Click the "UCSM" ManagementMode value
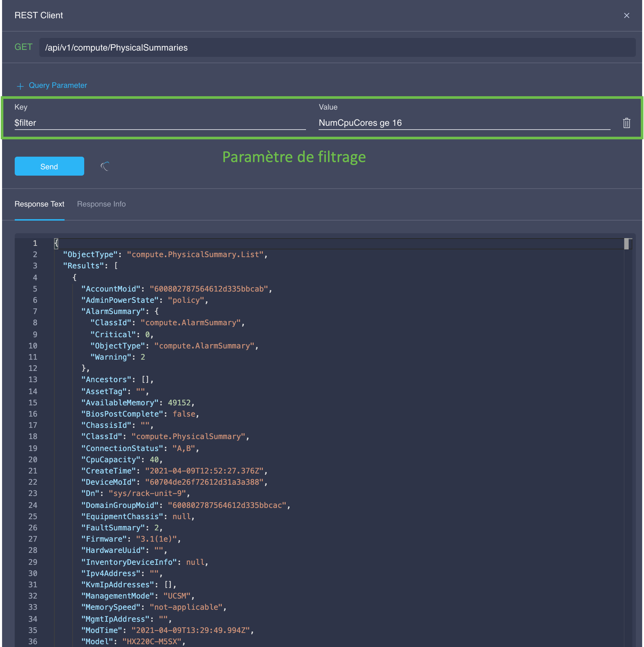This screenshot has height=647, width=644. pyautogui.click(x=177, y=596)
